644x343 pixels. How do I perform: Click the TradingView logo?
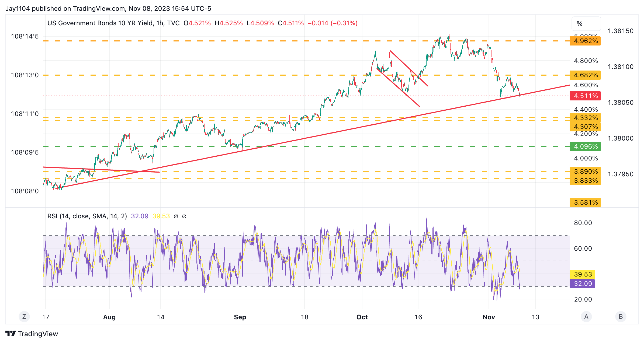[x=11, y=334]
